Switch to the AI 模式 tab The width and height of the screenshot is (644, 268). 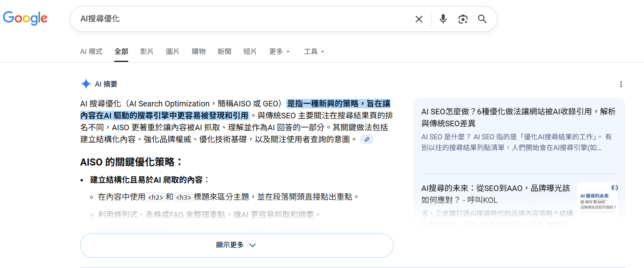click(x=91, y=52)
